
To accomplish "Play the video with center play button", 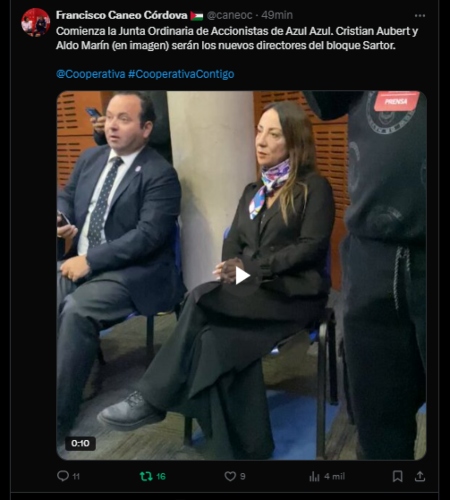I will (x=242, y=276).
